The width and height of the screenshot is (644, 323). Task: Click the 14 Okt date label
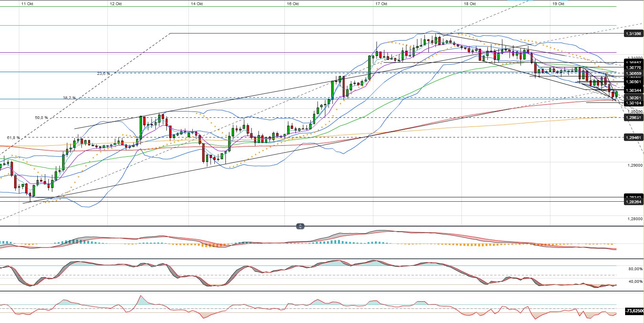click(x=197, y=4)
